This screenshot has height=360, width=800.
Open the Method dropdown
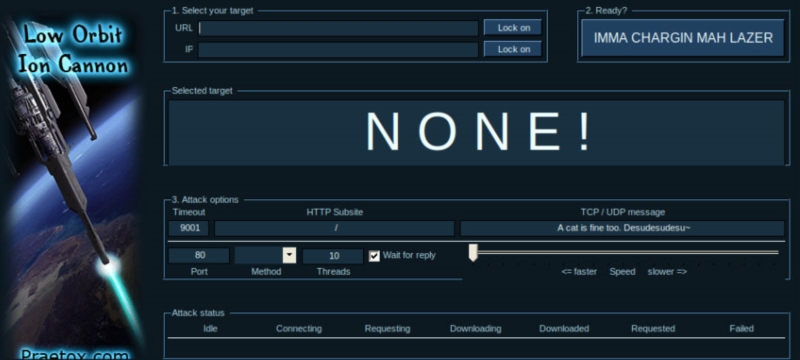289,255
